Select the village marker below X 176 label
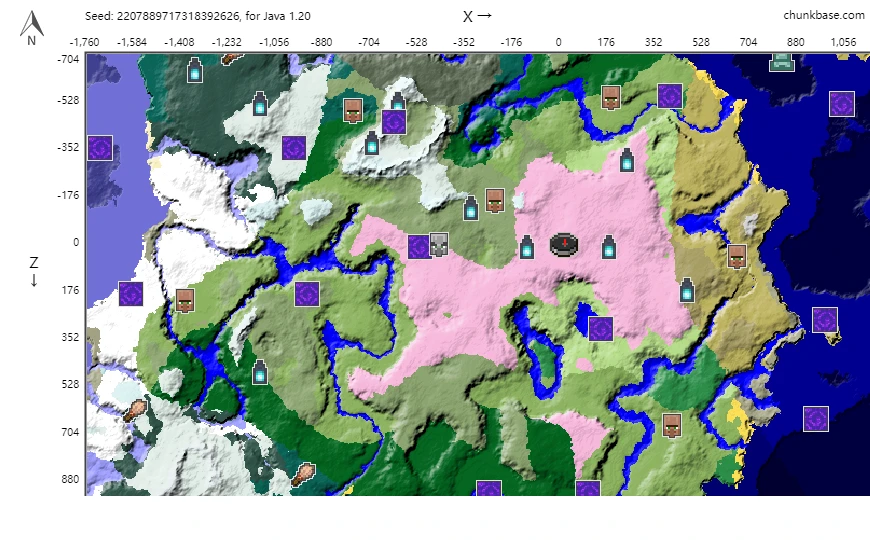870x540 pixels. 611,98
